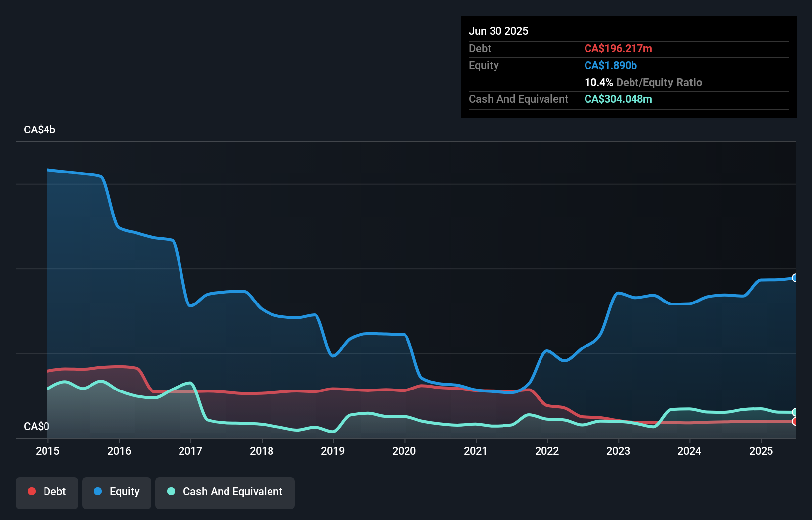
Task: Toggle the Equity series visibility
Action: click(117, 491)
